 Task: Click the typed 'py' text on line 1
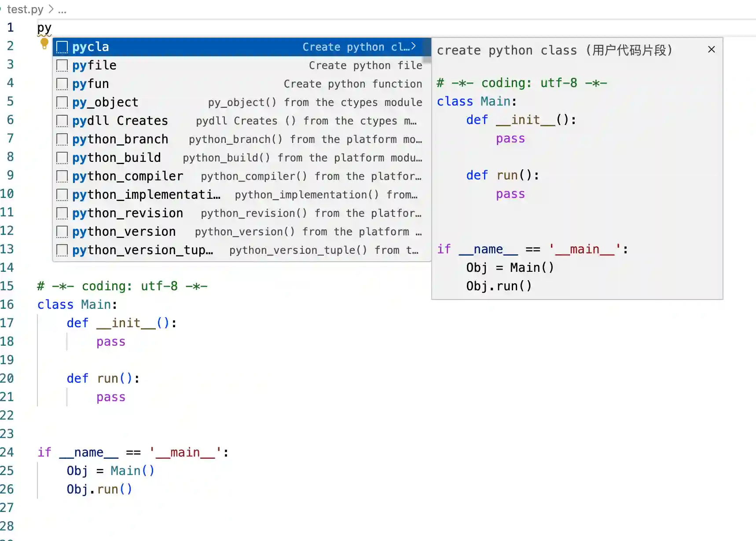coord(44,28)
